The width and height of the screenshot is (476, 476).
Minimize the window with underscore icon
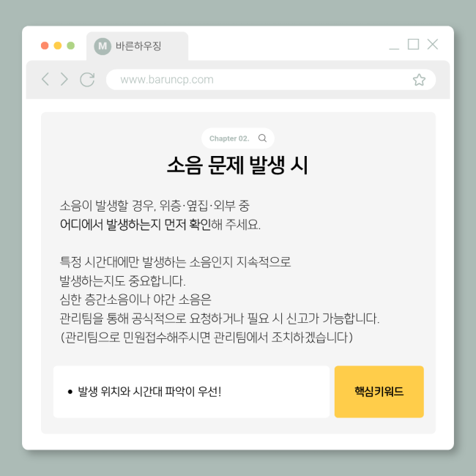(394, 48)
